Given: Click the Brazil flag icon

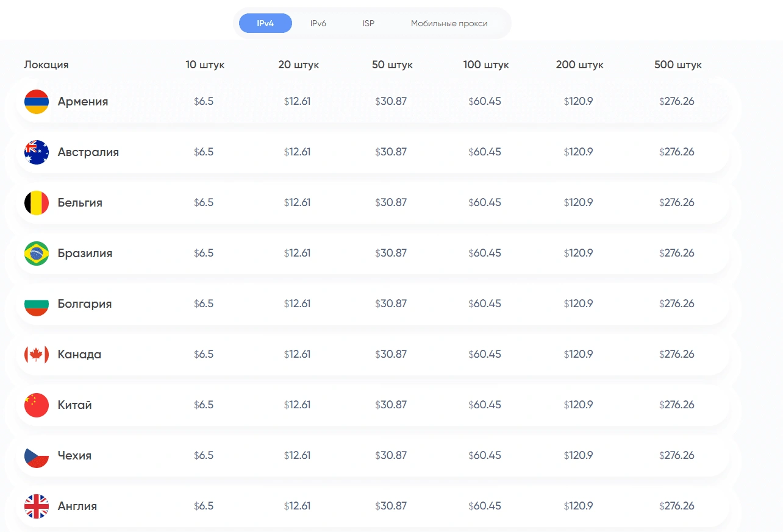Looking at the screenshot, I should coord(37,254).
